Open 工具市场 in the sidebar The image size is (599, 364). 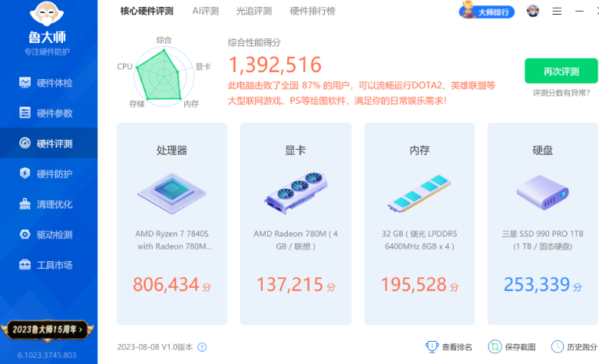click(x=48, y=265)
